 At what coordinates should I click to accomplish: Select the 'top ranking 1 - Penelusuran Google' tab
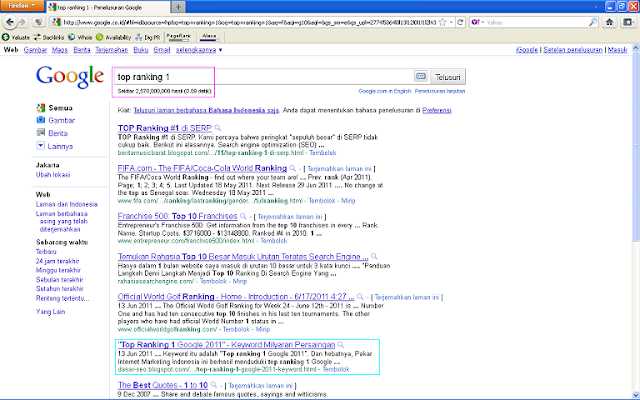click(x=108, y=7)
